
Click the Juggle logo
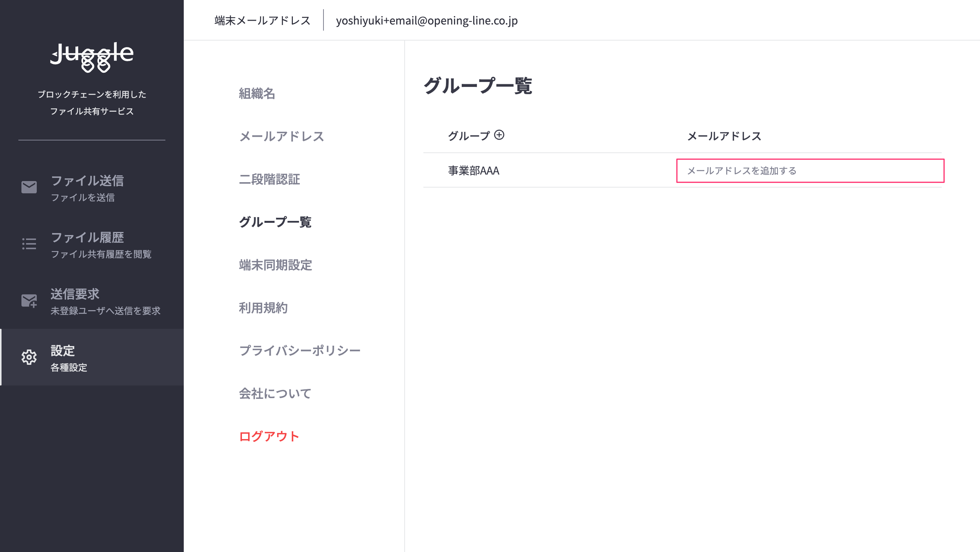(92, 57)
